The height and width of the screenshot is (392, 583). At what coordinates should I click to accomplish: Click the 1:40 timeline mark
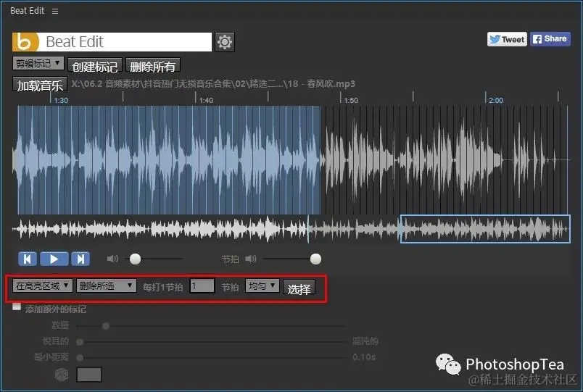pos(206,100)
